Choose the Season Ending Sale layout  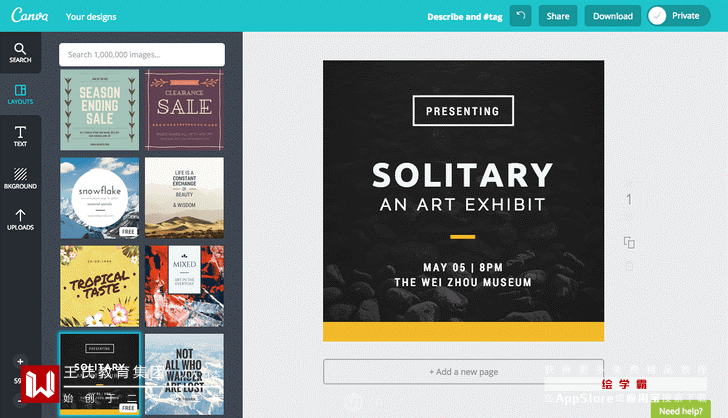pyautogui.click(x=99, y=110)
